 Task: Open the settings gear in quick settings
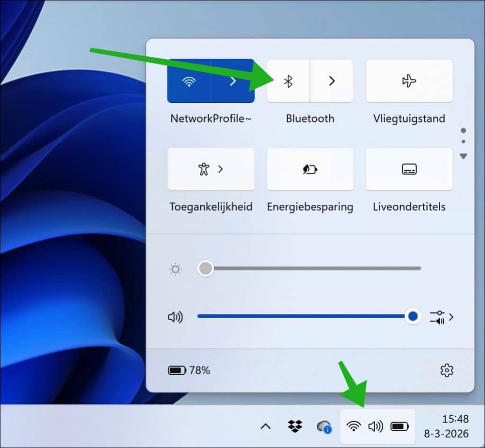point(446,370)
